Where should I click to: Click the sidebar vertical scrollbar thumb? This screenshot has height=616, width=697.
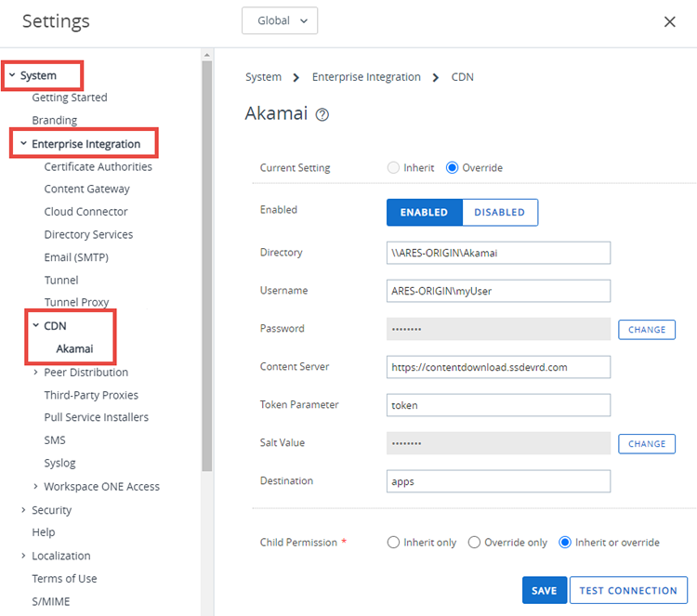pyautogui.click(x=206, y=266)
